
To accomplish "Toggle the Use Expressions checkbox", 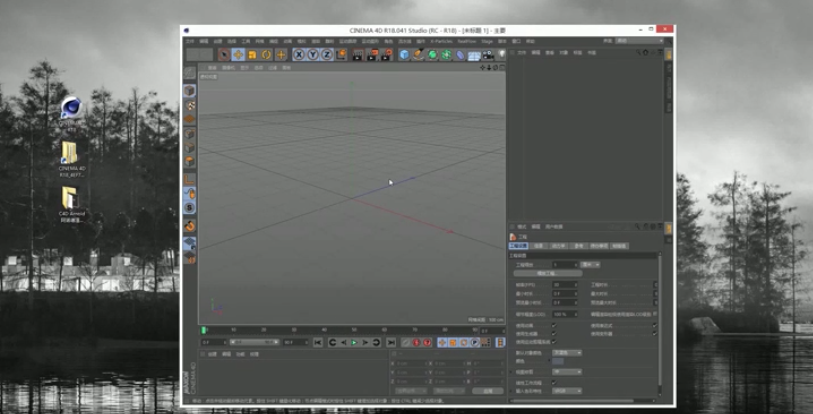I will (x=653, y=325).
